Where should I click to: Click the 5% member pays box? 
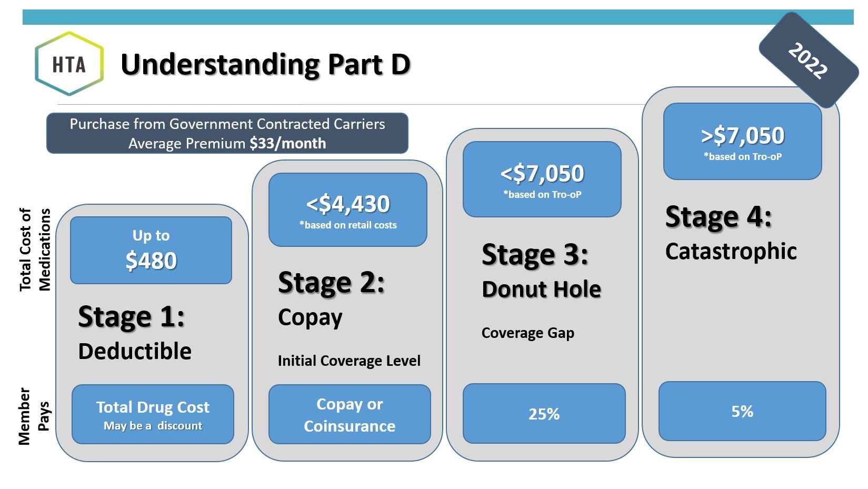click(x=742, y=411)
